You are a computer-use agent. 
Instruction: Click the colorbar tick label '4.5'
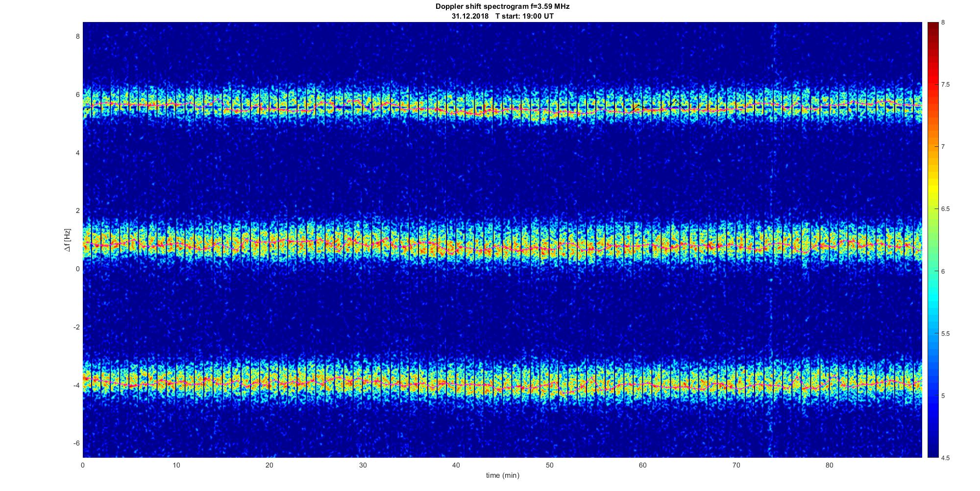(x=946, y=458)
